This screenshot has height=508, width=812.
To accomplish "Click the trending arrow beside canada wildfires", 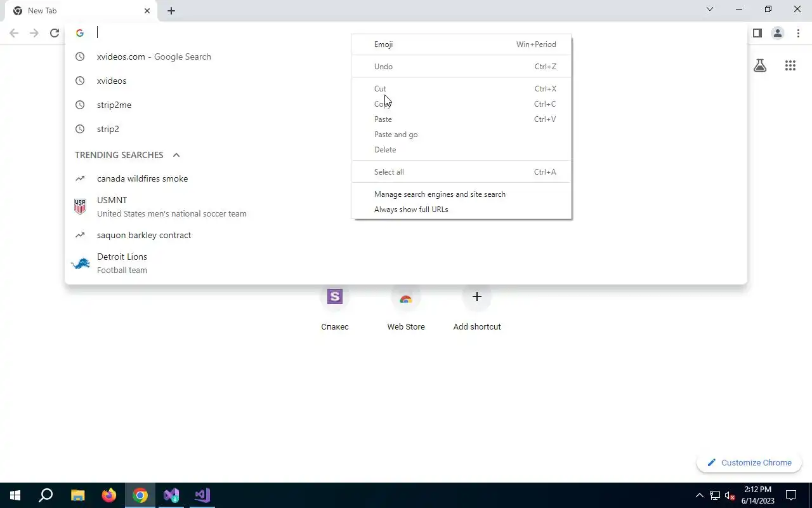I will 80,178.
